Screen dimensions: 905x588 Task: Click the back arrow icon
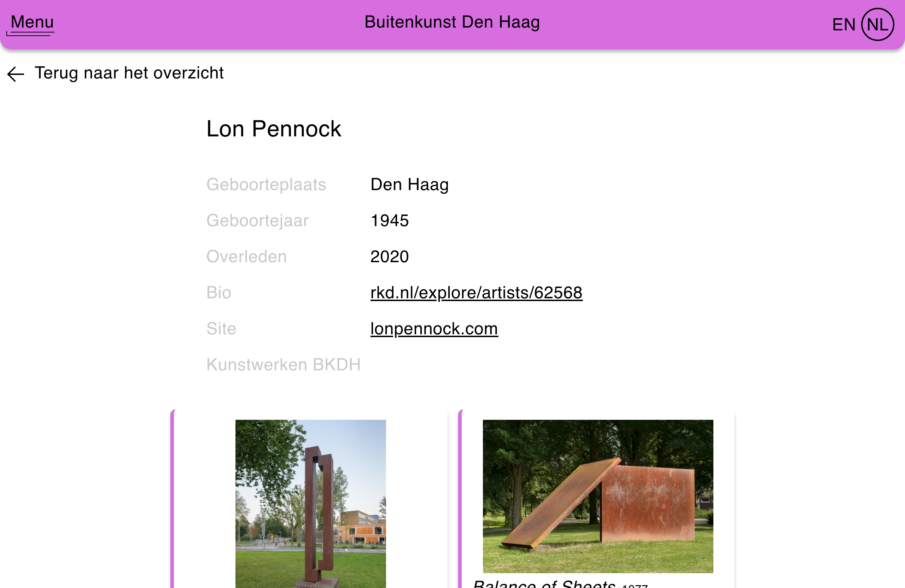point(16,74)
